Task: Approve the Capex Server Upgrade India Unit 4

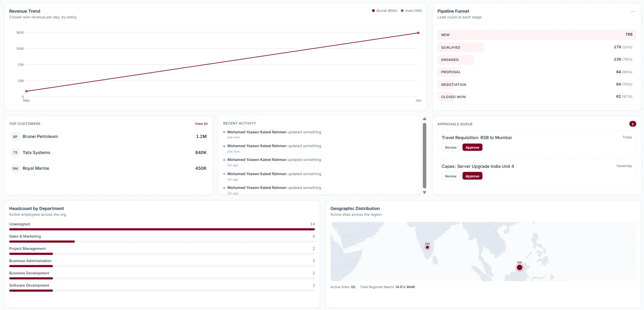Action: (x=472, y=176)
